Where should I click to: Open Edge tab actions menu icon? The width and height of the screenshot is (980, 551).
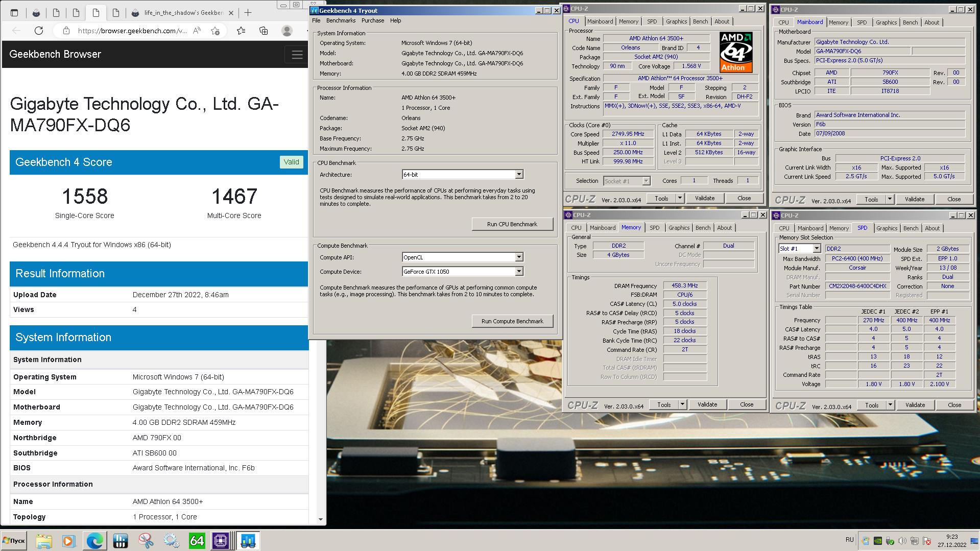click(14, 13)
